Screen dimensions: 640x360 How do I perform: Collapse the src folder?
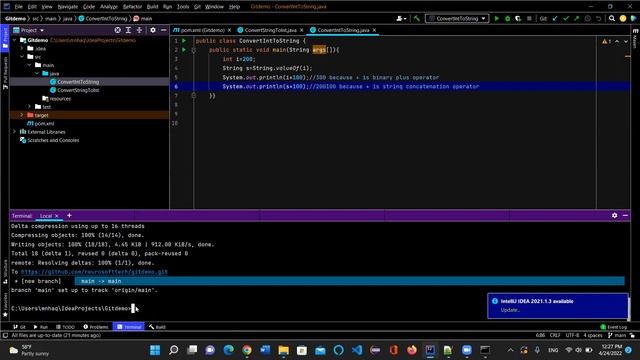click(22, 57)
